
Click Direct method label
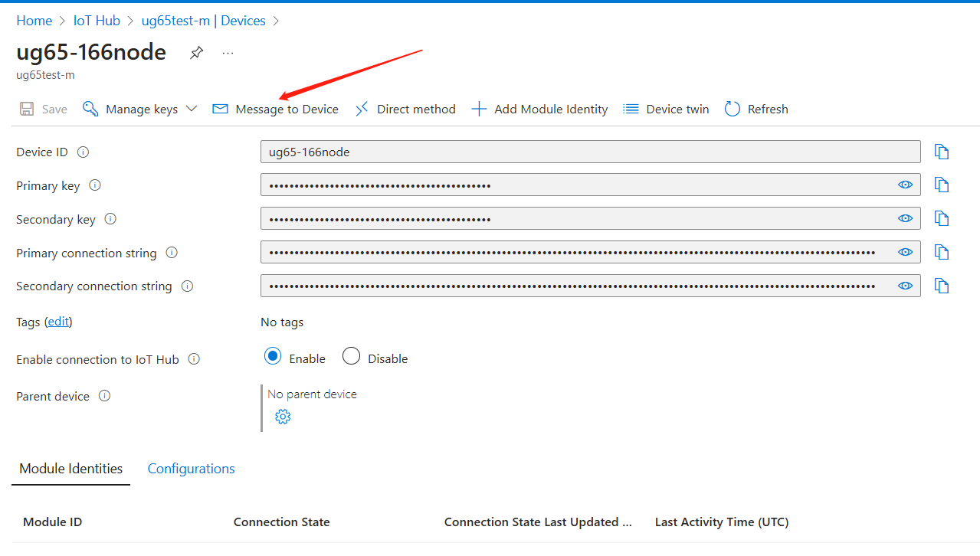pos(416,109)
